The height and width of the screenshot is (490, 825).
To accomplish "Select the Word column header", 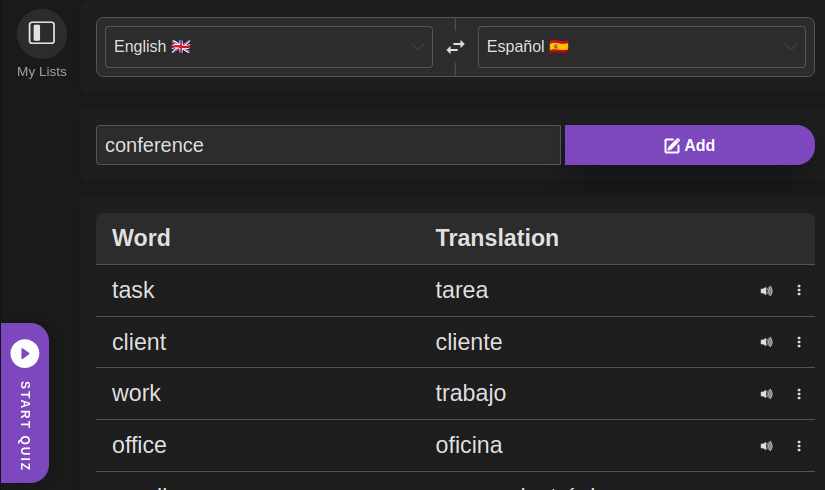I will click(x=141, y=238).
